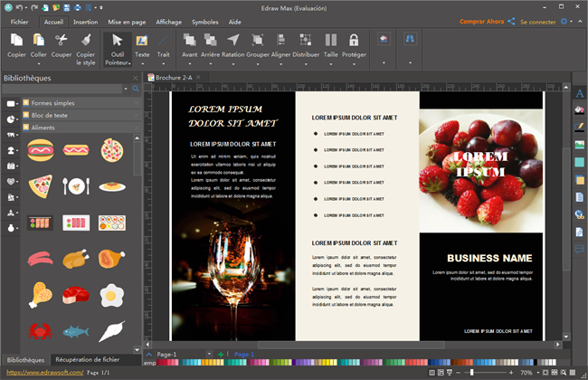Open the Mise en page tab
The image size is (588, 380).
(x=128, y=21)
